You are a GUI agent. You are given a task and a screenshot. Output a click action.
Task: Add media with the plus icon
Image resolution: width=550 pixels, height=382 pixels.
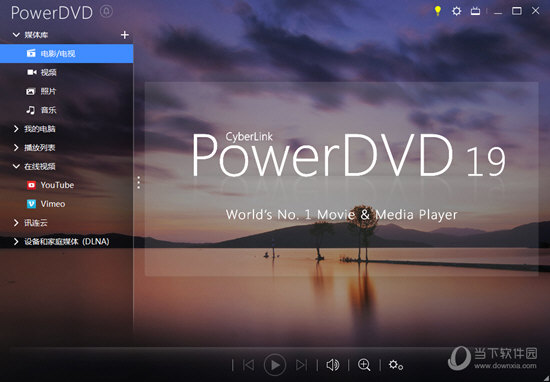coord(125,35)
